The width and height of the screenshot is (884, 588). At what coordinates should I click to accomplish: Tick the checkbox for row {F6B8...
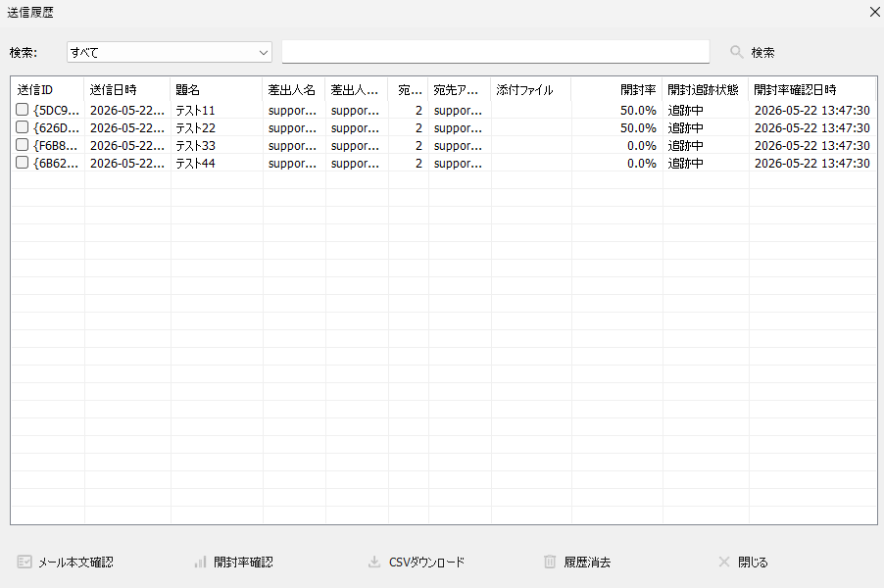click(22, 145)
